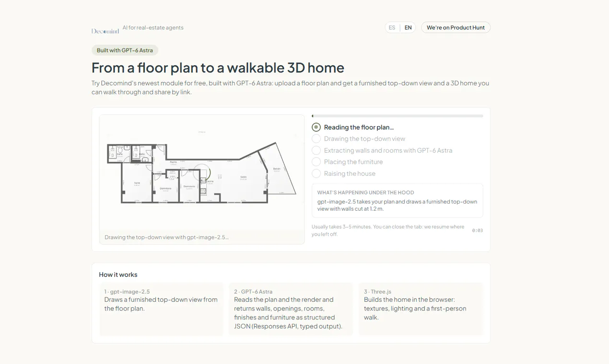Click the 'Reading the floor plan…' step label
609x364 pixels.
(x=359, y=127)
